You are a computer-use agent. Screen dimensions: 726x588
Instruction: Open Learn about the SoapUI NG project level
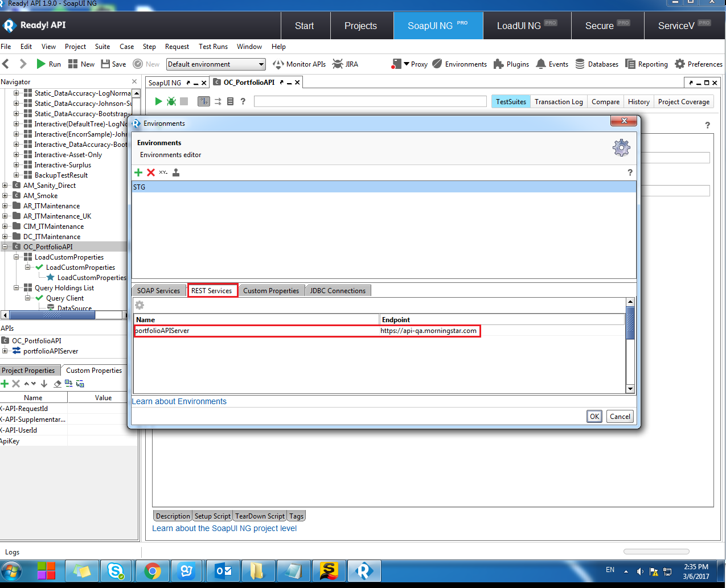pyautogui.click(x=224, y=528)
